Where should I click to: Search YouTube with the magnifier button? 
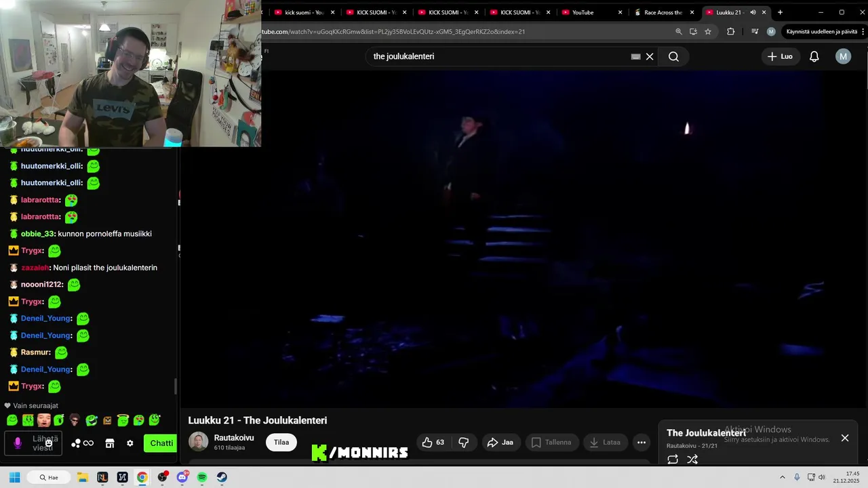tap(673, 56)
